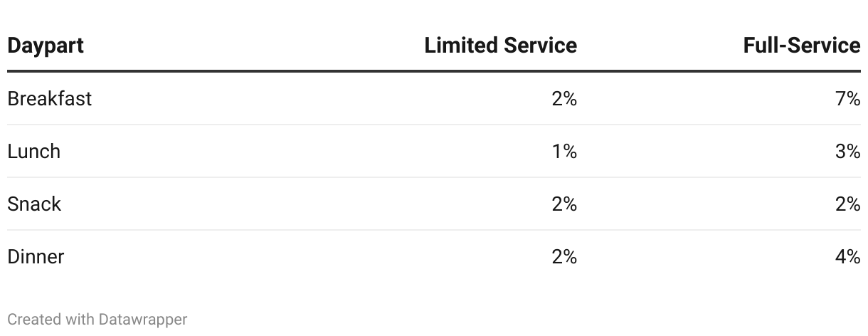This screenshot has width=868, height=336.
Task: Click the word Created in footer text
Action: tap(34, 319)
